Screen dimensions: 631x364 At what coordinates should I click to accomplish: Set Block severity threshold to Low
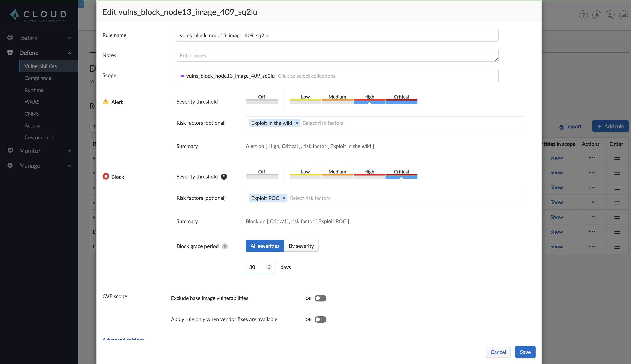click(305, 174)
